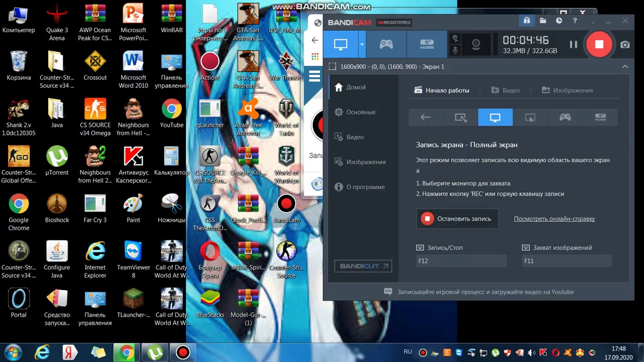This screenshot has height=362, width=644.
Task: Open Bandicam output folder icon
Action: pyautogui.click(x=543, y=21)
